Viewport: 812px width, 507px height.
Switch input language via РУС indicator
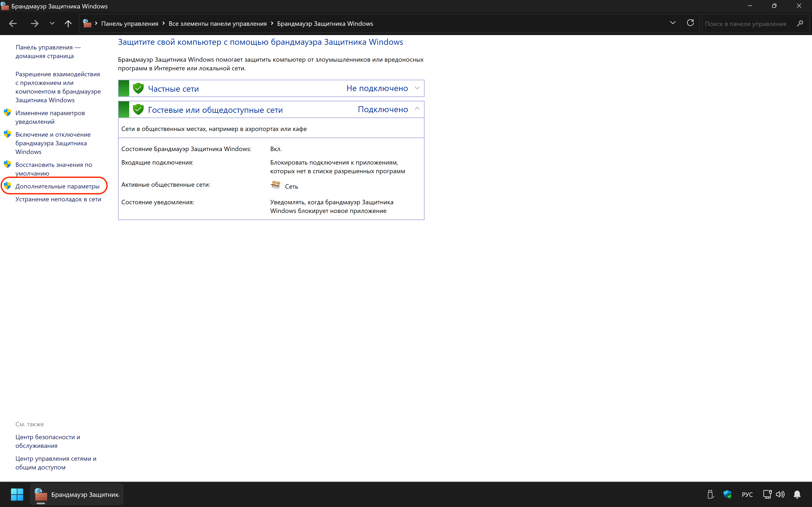[x=747, y=495]
